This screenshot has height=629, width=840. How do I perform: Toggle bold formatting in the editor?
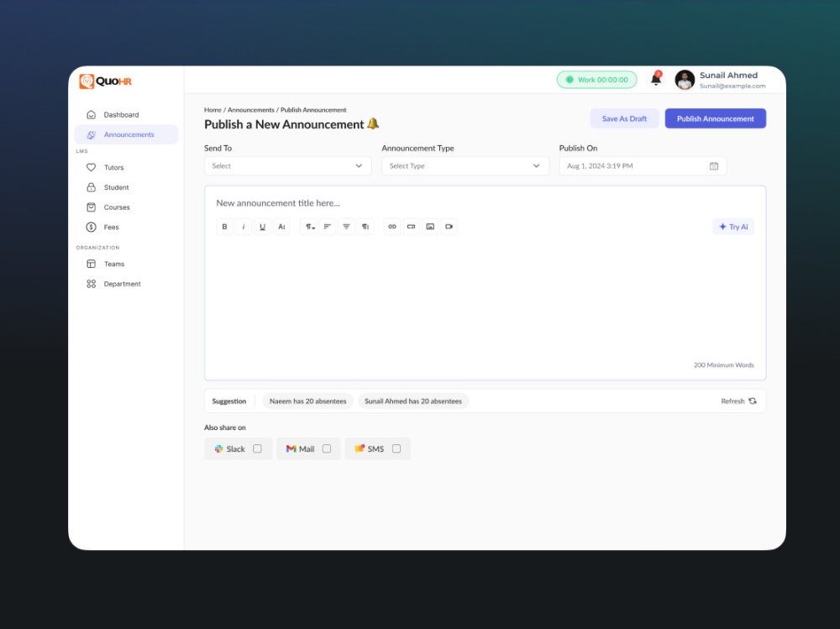pyautogui.click(x=224, y=227)
